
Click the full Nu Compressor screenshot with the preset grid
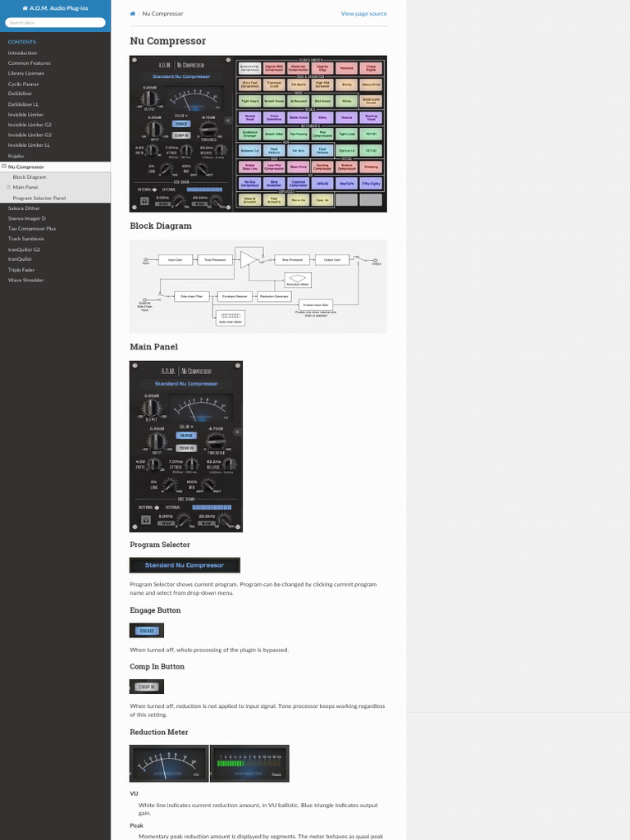258,134
